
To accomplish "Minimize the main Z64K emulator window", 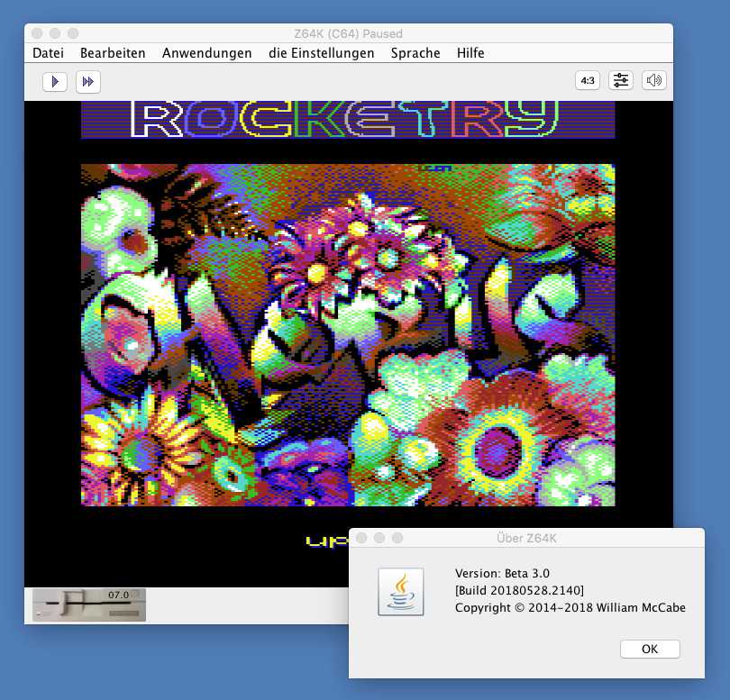I will [55, 33].
